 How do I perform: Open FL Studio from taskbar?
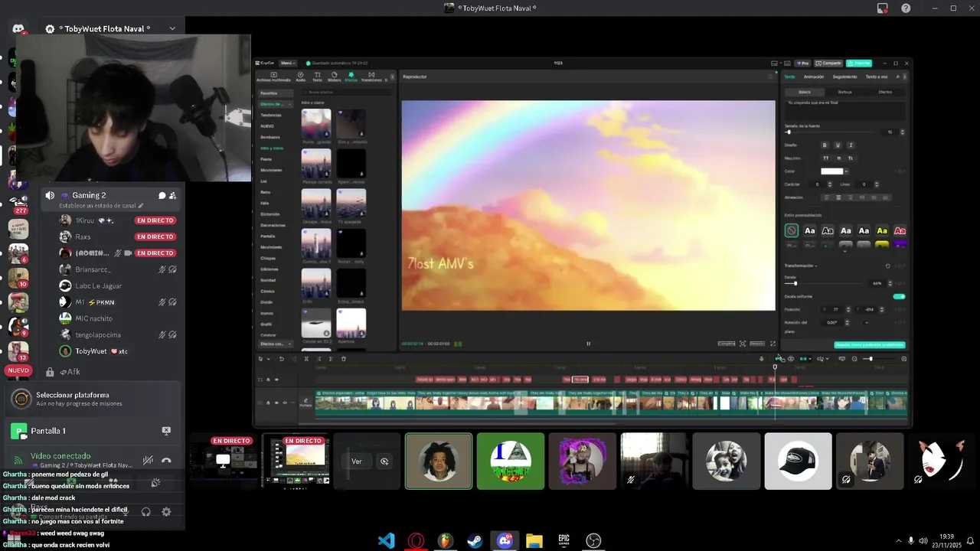(x=446, y=540)
